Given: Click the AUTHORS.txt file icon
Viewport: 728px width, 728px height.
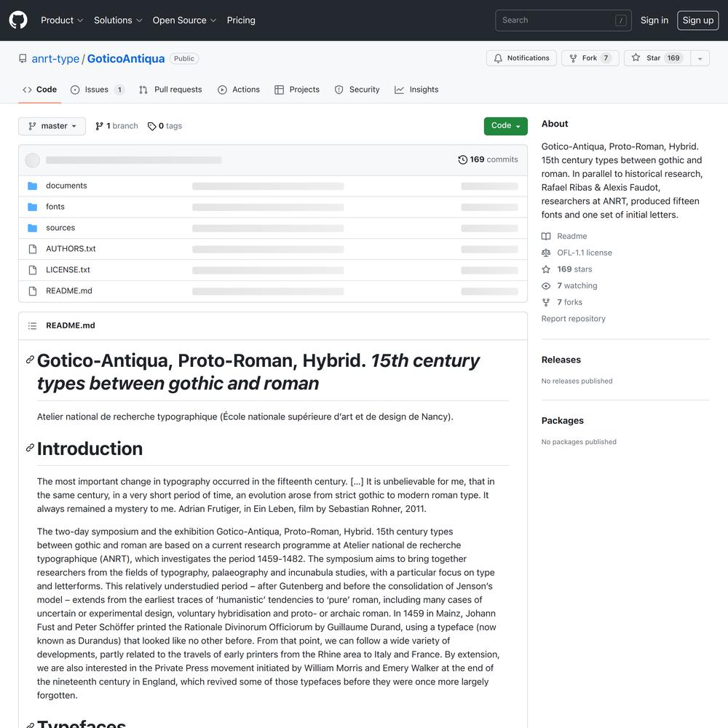Looking at the screenshot, I should [x=33, y=249].
